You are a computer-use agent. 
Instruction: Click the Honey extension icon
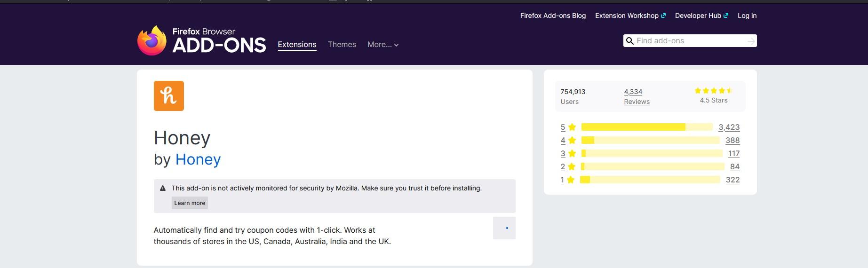pyautogui.click(x=169, y=96)
